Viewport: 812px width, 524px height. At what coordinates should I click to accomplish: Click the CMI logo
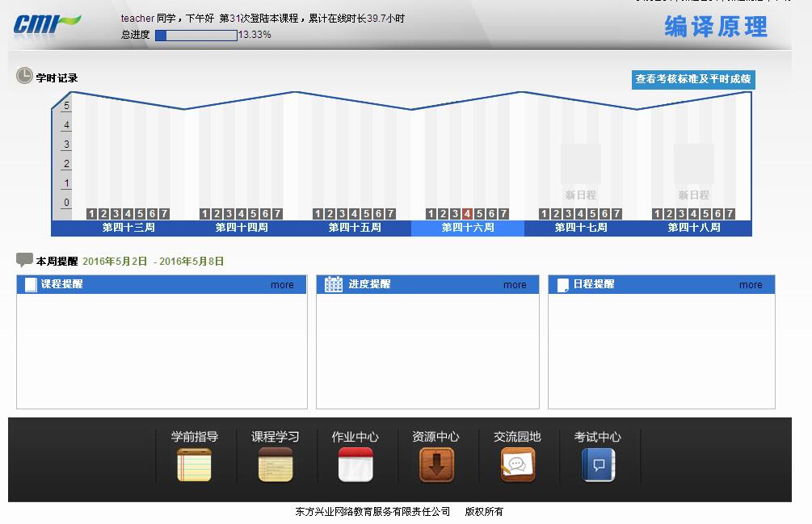tap(47, 23)
